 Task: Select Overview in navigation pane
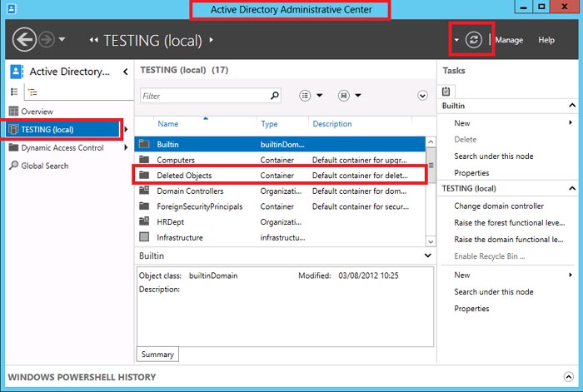pyautogui.click(x=37, y=111)
